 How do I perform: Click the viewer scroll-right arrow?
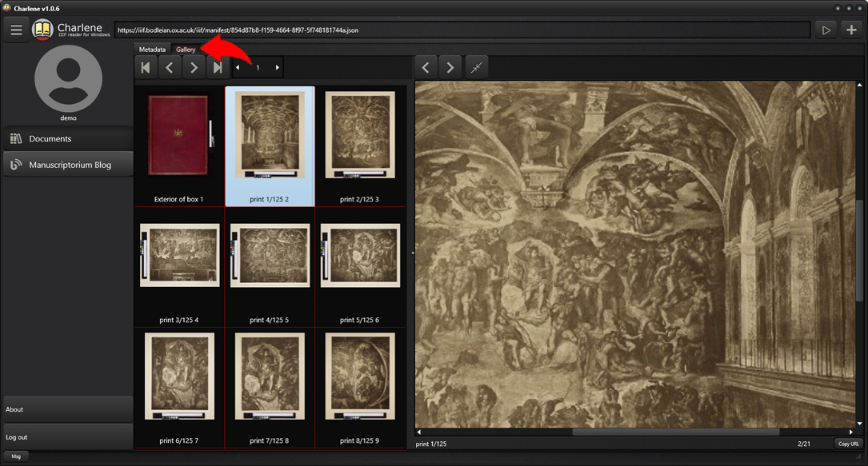point(851,432)
